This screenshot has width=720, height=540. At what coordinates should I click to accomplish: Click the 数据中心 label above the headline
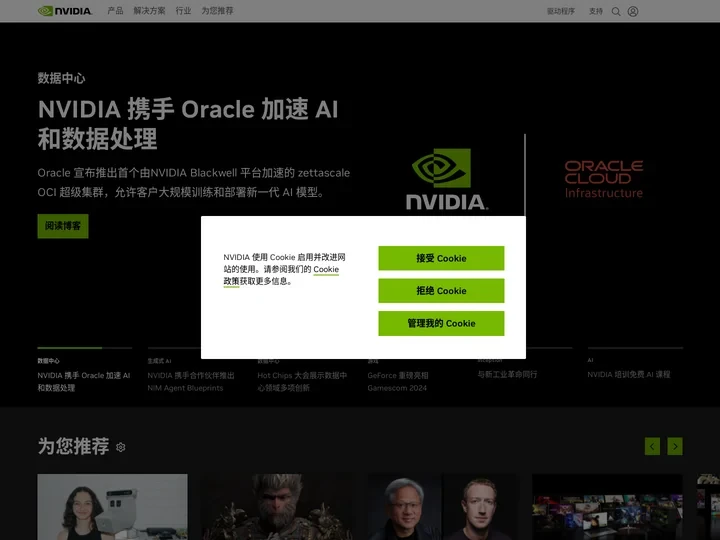(x=62, y=78)
